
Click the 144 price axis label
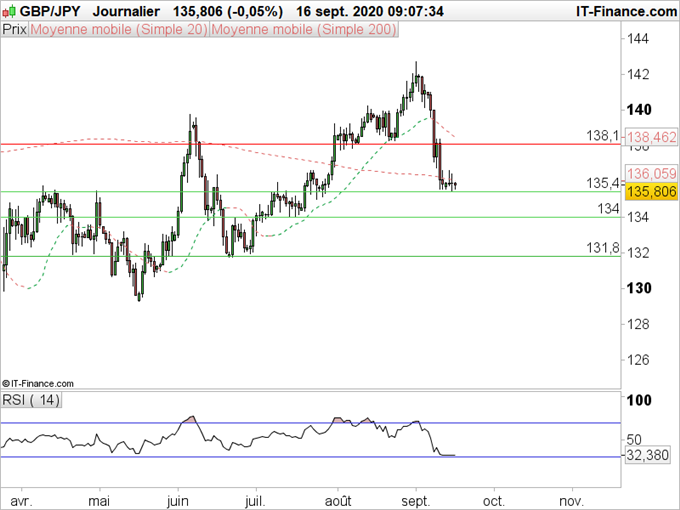point(638,39)
